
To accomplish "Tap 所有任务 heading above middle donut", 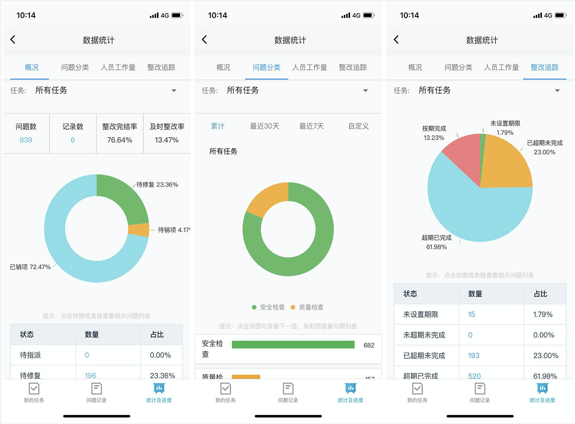I will [x=223, y=151].
